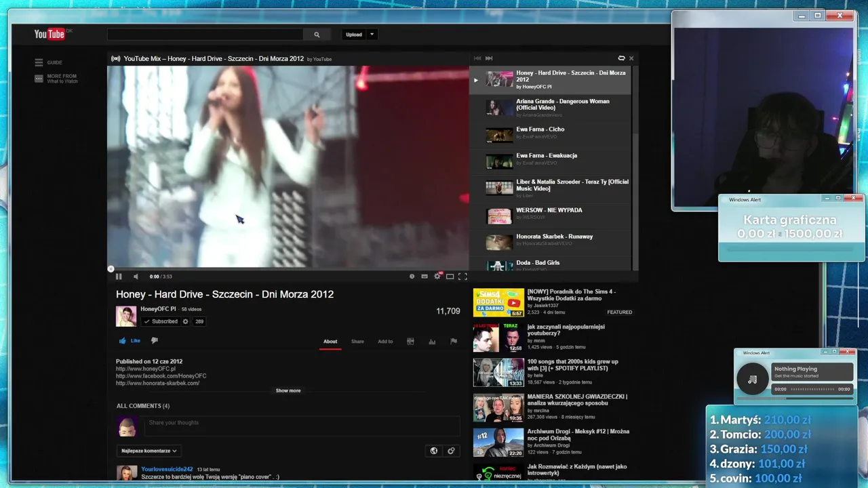Viewport: 868px width, 488px height.
Task: Select WERSOW - NIE WYPADA playlist item
Action: point(551,215)
